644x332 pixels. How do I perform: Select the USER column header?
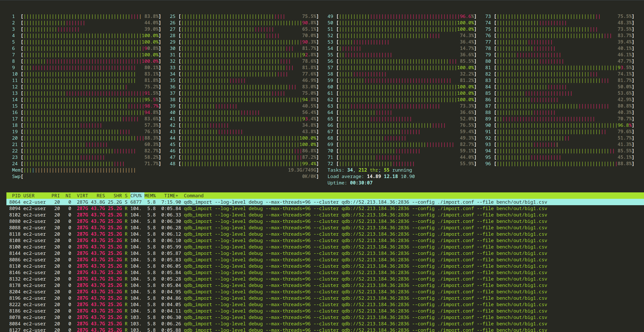tap(29, 196)
